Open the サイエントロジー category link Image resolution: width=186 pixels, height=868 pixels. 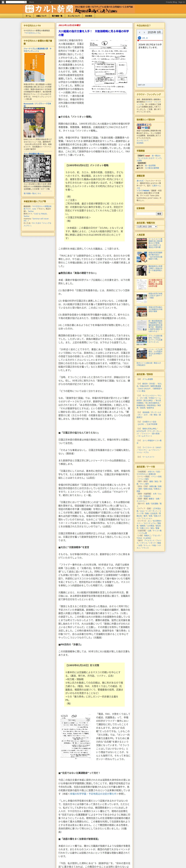(149, 396)
